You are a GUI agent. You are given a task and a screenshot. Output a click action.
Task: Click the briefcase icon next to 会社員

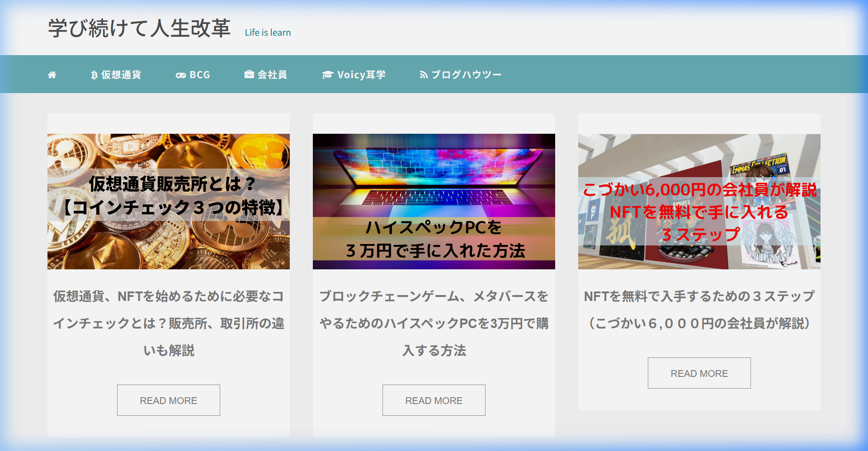point(249,75)
